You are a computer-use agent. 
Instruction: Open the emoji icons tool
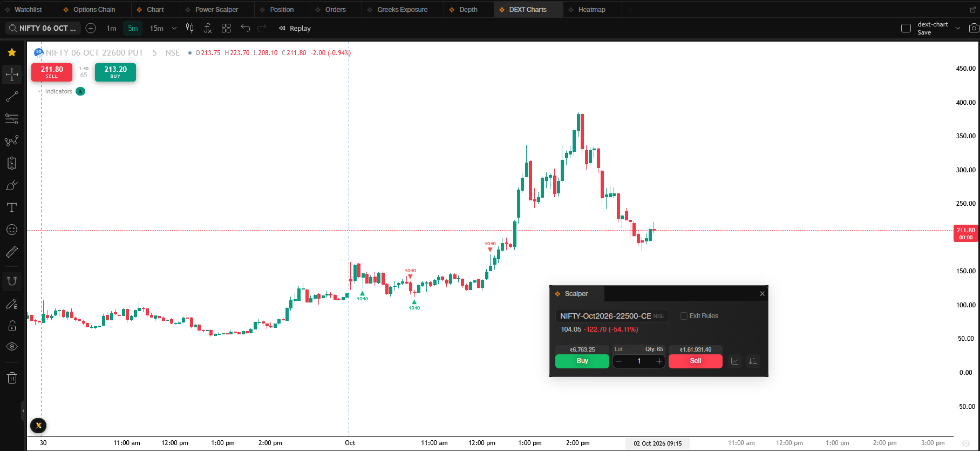click(x=12, y=230)
